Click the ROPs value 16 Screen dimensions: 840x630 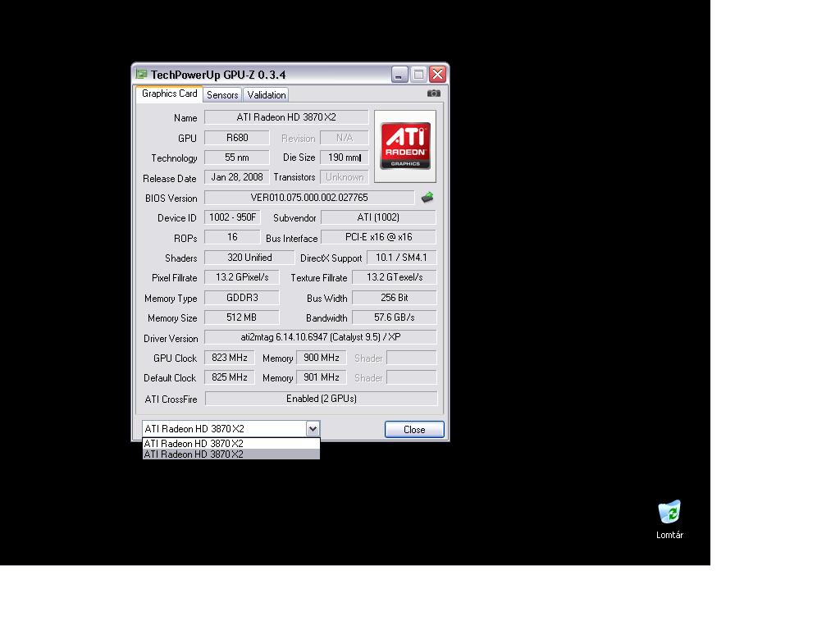(x=232, y=237)
